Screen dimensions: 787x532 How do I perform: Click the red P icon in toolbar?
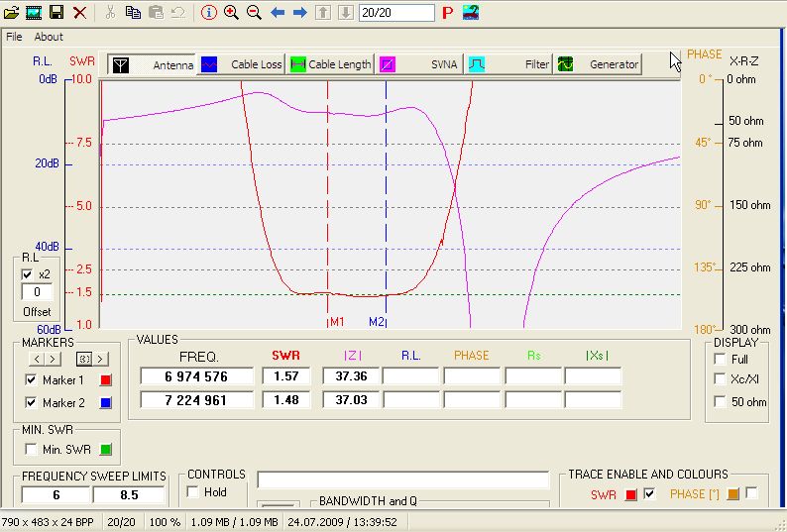point(447,13)
